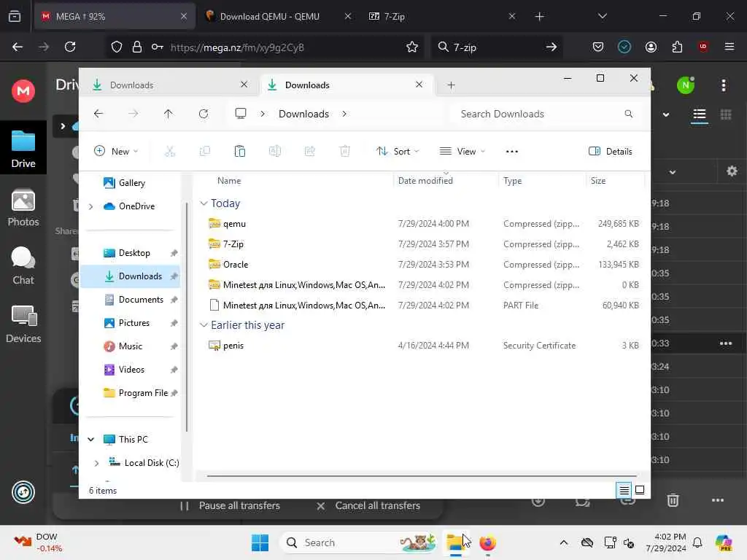
Task: Click the Rename icon in Explorer toolbar
Action: point(275,152)
